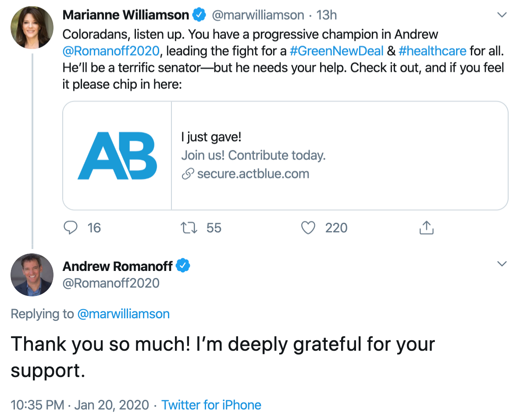Expand Andrew Romanoff tweet's chevron menu
Image resolution: width=520 pixels, height=420 pixels.
502,264
